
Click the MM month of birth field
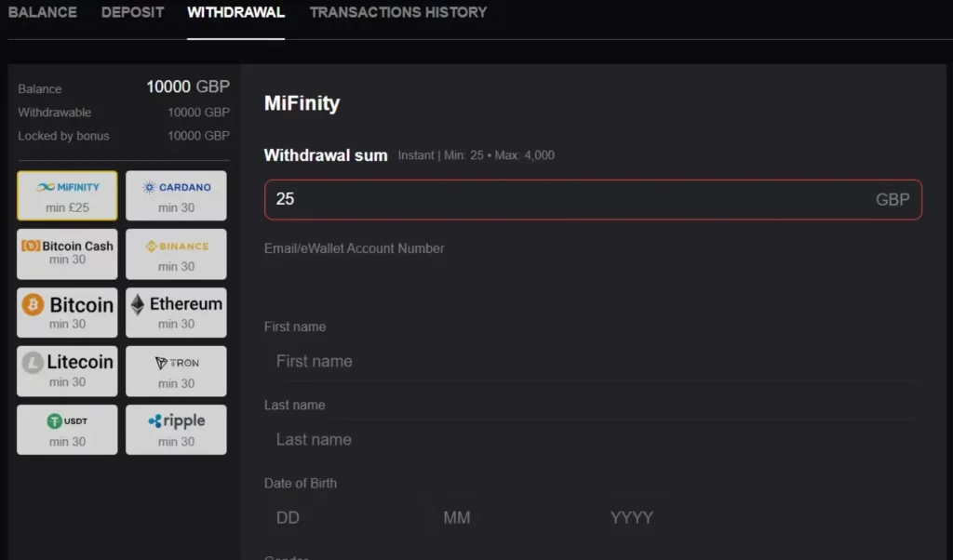pyautogui.click(x=511, y=517)
